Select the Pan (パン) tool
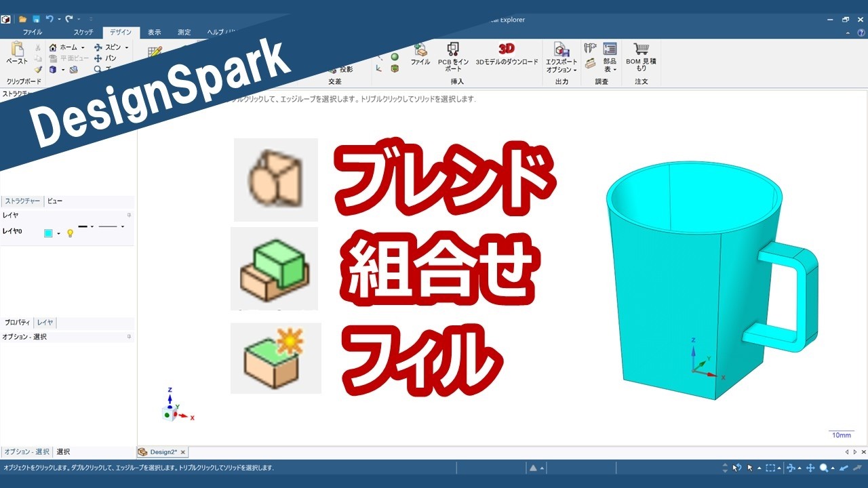Screen dimensions: 868x488 tap(105, 58)
